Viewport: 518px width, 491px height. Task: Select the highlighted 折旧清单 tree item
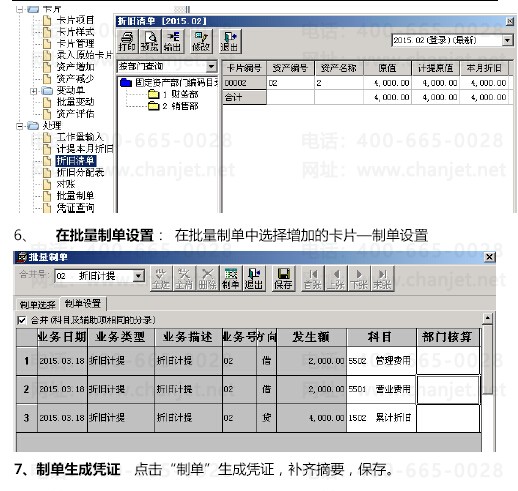point(76,161)
